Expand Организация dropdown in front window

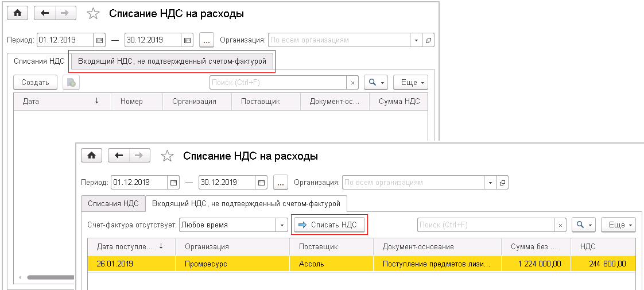(490, 182)
